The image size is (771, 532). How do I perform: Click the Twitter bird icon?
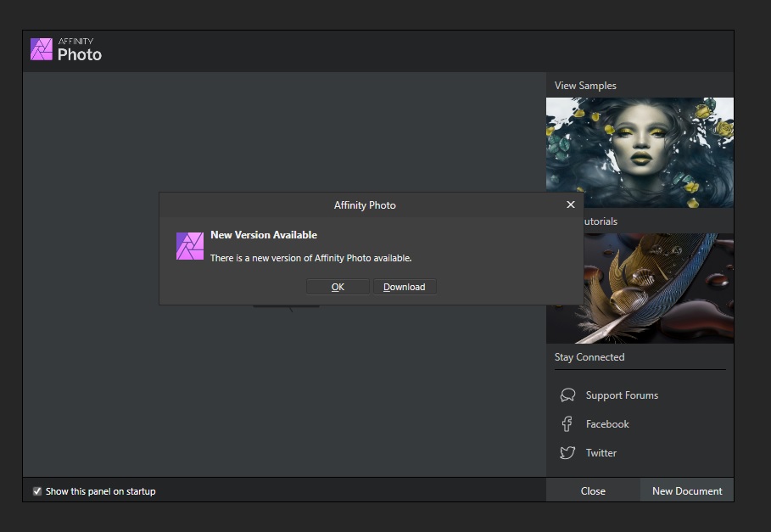pyautogui.click(x=567, y=453)
